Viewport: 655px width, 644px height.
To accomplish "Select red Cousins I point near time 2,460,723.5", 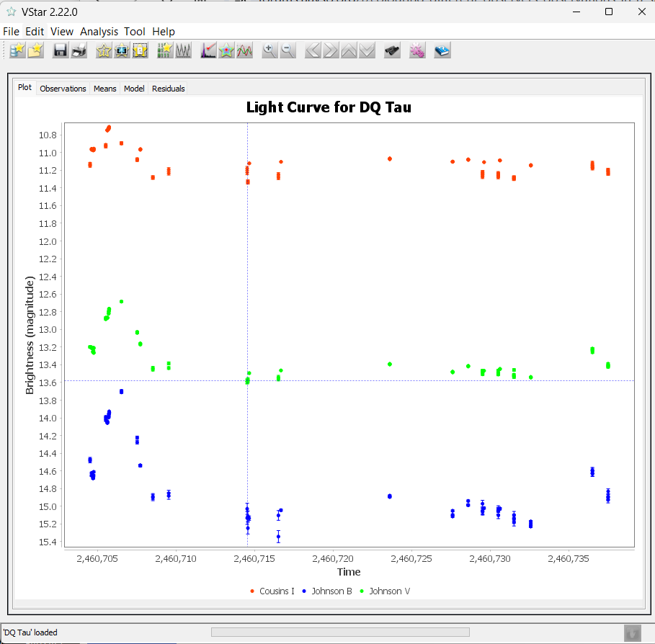I will coord(390,158).
